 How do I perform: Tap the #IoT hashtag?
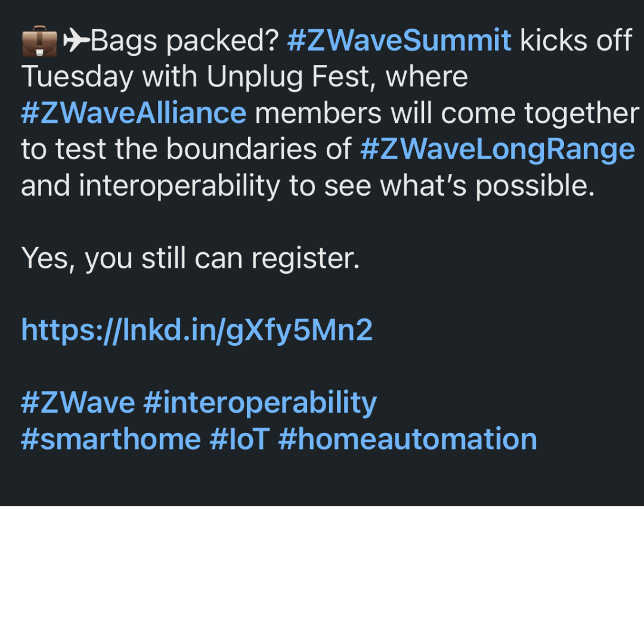pos(240,439)
